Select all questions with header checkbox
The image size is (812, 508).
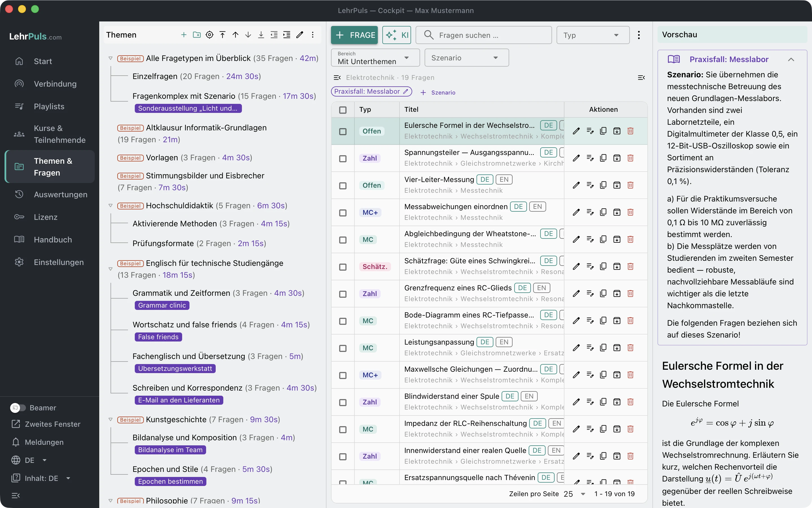click(x=343, y=110)
